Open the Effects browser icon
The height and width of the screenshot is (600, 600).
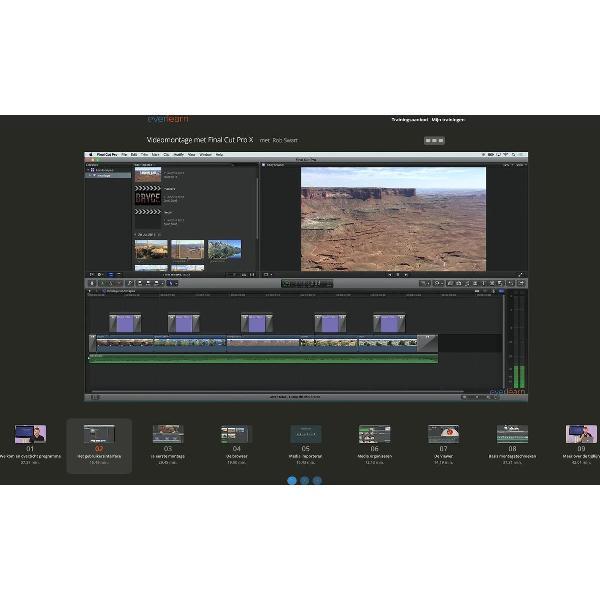tap(450, 283)
